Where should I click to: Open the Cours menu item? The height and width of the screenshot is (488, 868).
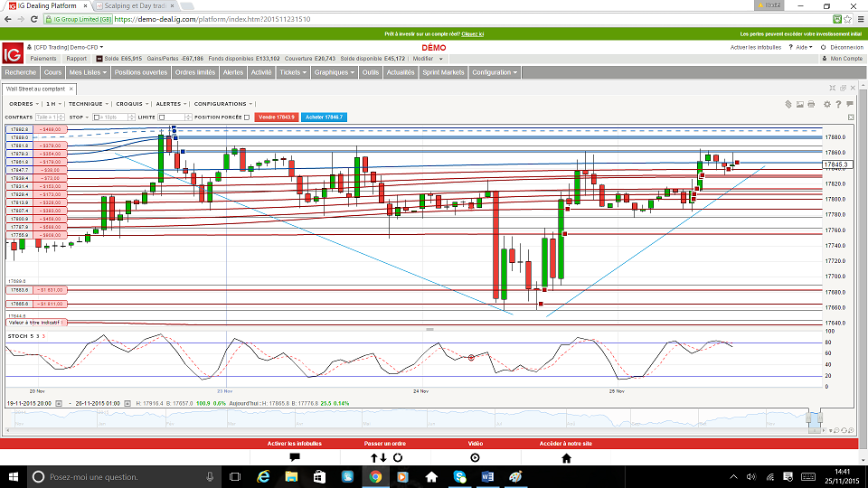coord(52,72)
